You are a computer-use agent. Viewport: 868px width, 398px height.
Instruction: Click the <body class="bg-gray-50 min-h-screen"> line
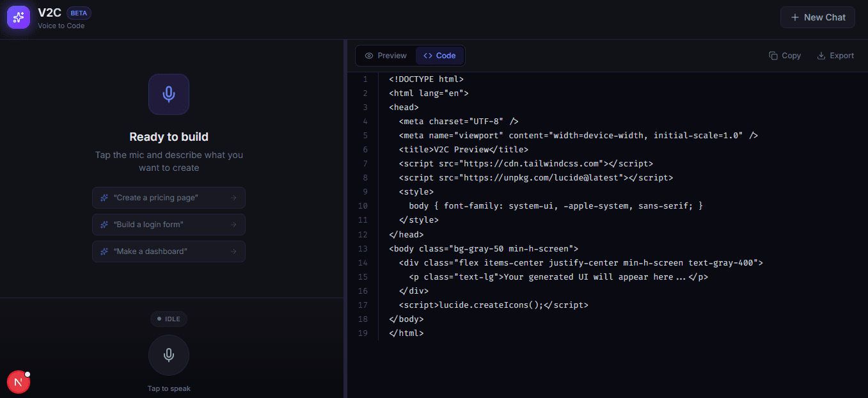[484, 249]
